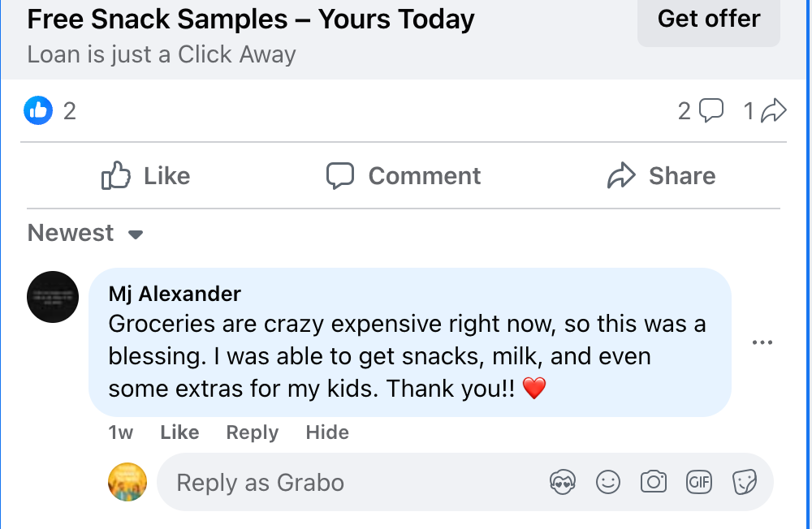Screen dimensions: 812x529
Task: Open the comments count bubble icon
Action: coord(710,110)
